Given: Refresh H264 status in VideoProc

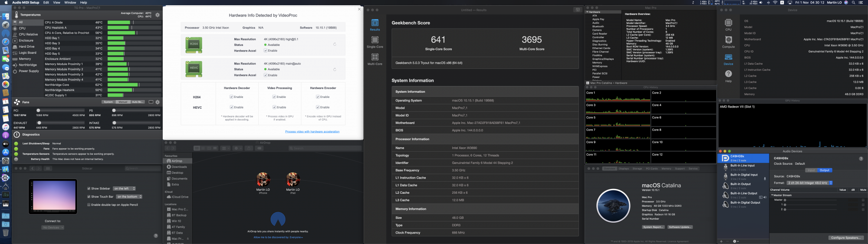Looking at the screenshot, I should pyautogui.click(x=335, y=44).
